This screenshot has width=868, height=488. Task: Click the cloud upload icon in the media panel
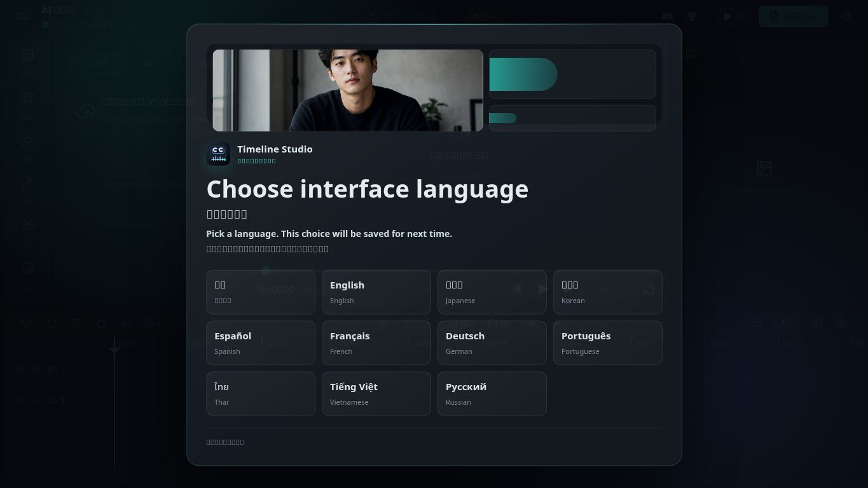85,112
